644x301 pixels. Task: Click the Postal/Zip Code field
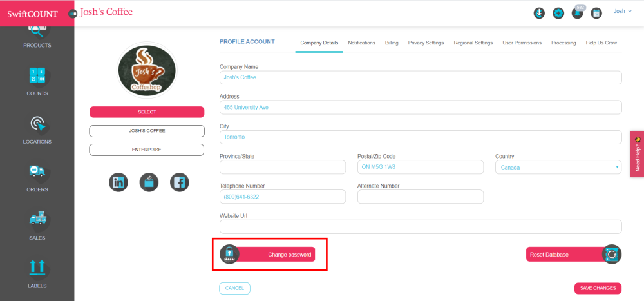point(421,168)
